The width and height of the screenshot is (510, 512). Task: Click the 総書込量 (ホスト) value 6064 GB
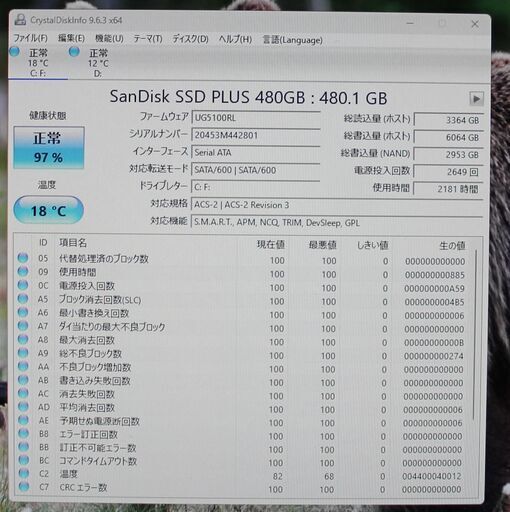tap(448, 137)
